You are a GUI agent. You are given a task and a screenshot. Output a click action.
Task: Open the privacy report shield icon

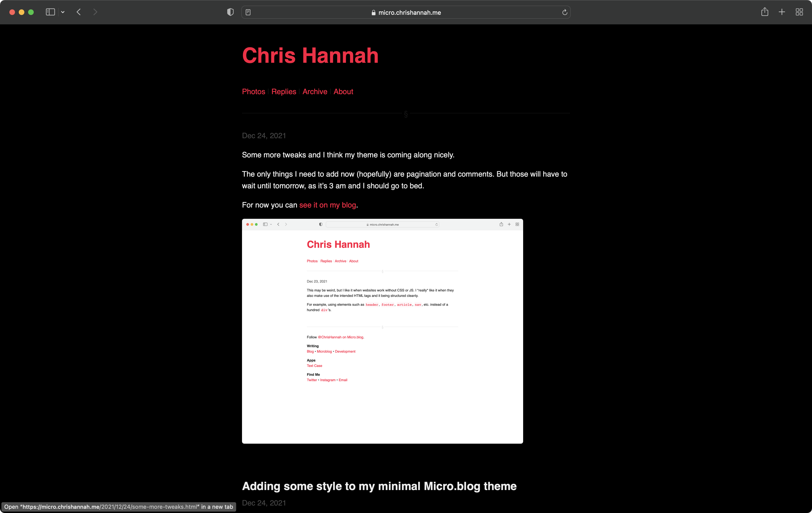click(x=230, y=12)
